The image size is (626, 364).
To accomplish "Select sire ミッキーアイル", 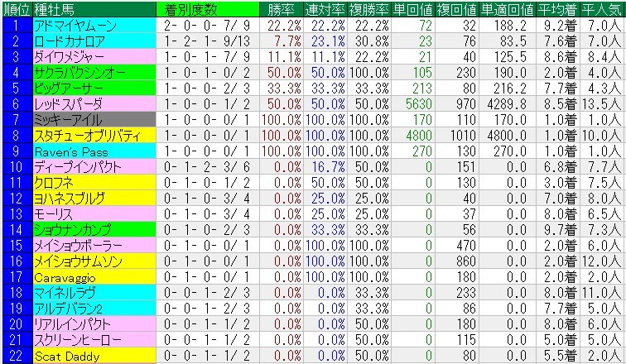I will point(94,120).
